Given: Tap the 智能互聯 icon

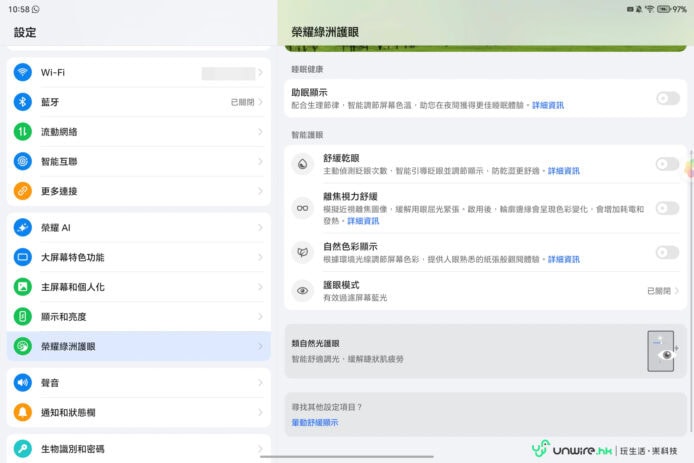Looking at the screenshot, I should pos(22,161).
